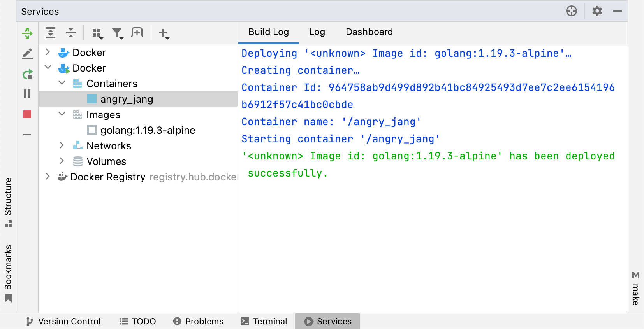This screenshot has height=329, width=644.
Task: Click green 'has been deployed' success message
Action: (x=428, y=164)
